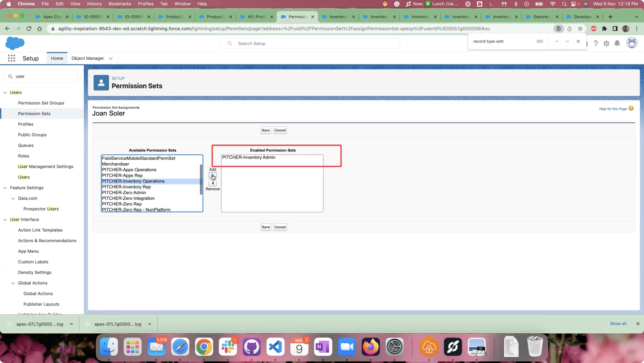Collapse the Global Actions subsection
Viewport: 644px width, 363px height.
click(x=13, y=283)
